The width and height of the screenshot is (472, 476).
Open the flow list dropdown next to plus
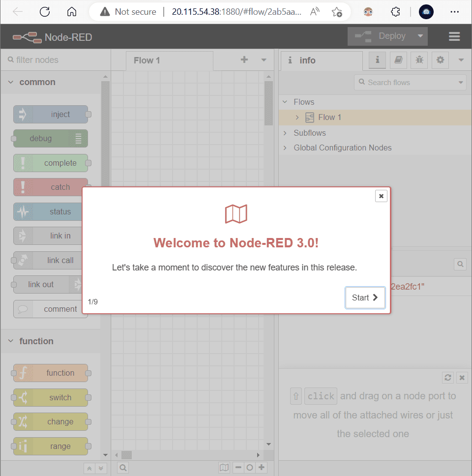click(x=264, y=60)
